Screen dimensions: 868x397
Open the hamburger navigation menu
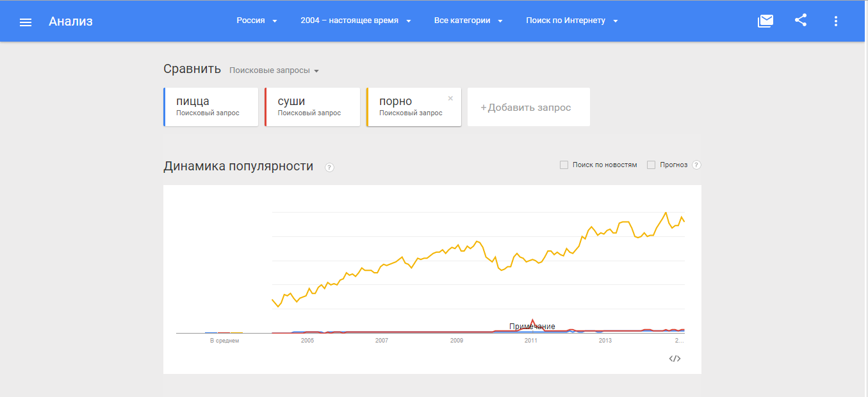[26, 22]
